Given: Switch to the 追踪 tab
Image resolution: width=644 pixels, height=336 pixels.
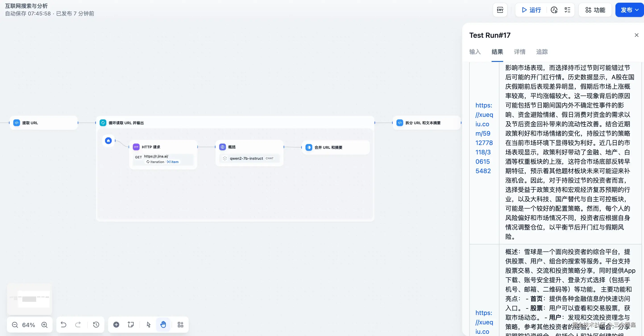Looking at the screenshot, I should pos(542,52).
